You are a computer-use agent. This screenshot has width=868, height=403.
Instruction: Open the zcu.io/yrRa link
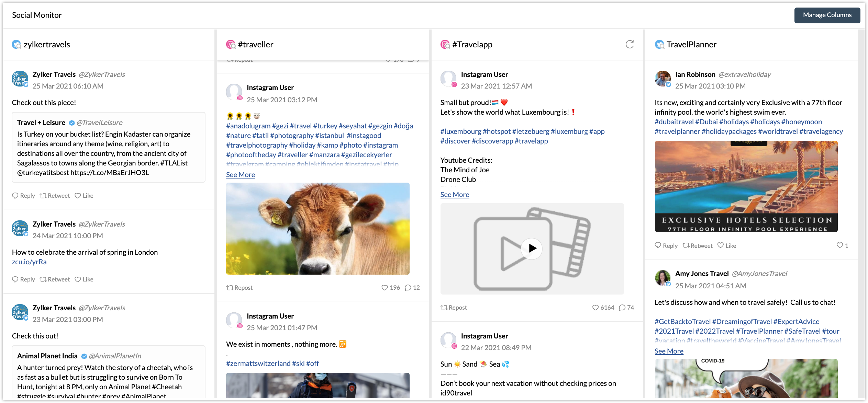[x=29, y=262]
